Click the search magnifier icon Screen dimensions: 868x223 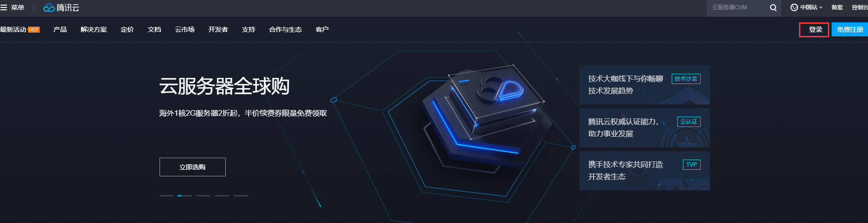point(773,7)
